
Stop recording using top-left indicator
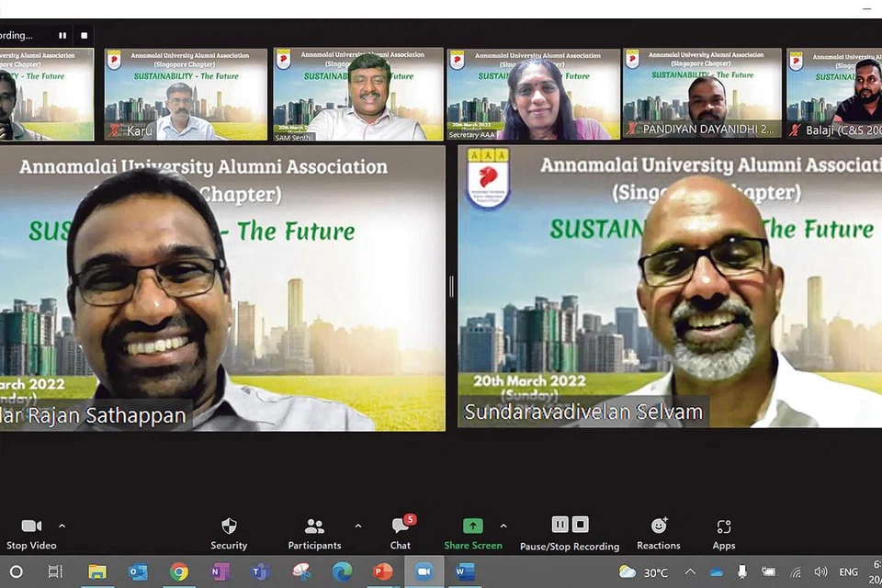pyautogui.click(x=84, y=36)
